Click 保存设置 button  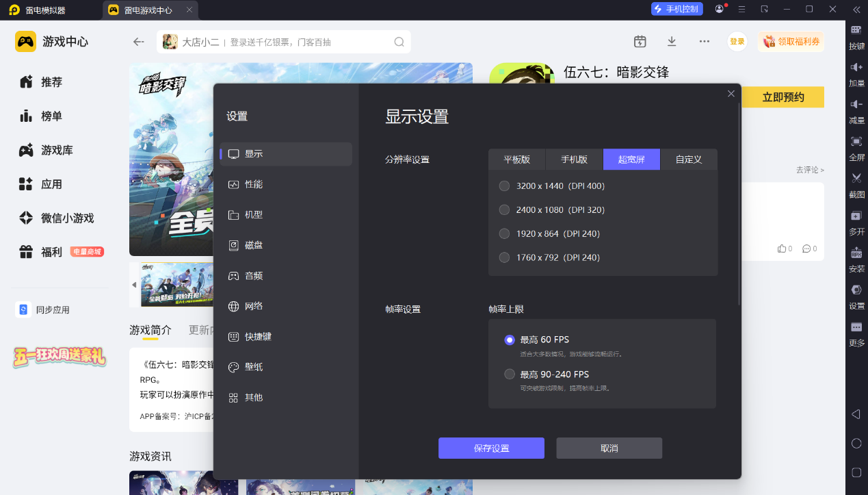click(491, 448)
